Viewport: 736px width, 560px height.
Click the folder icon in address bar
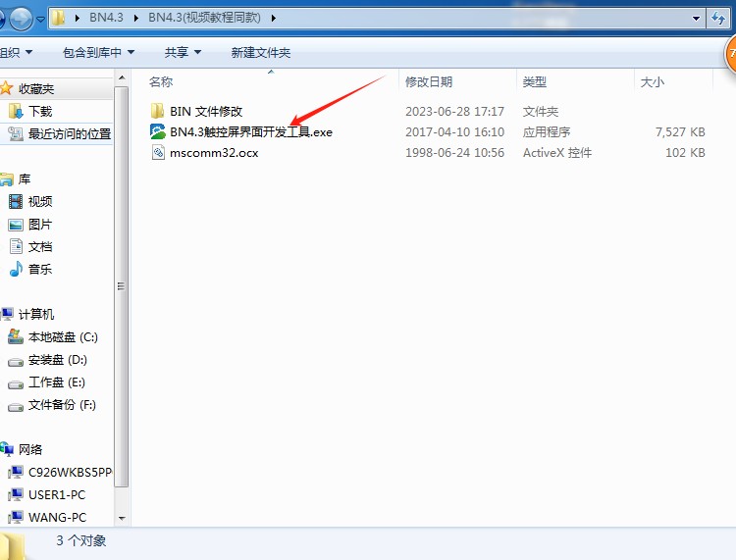click(x=58, y=19)
